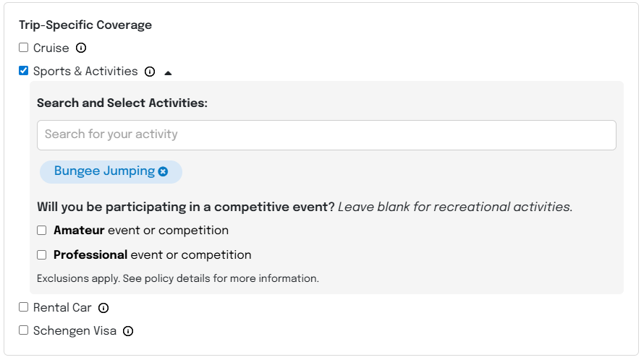Open the Rental Car info icon
This screenshot has width=644, height=360.
point(103,308)
